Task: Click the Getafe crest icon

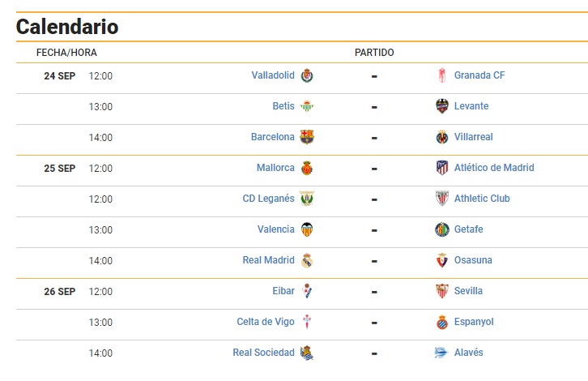Action: [x=442, y=229]
